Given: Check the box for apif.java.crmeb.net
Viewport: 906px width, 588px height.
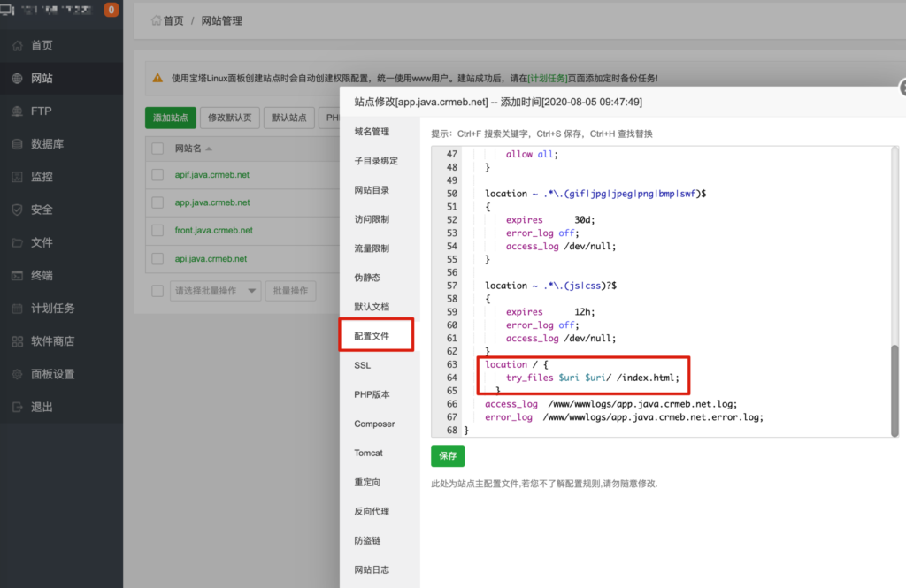Looking at the screenshot, I should [x=157, y=174].
